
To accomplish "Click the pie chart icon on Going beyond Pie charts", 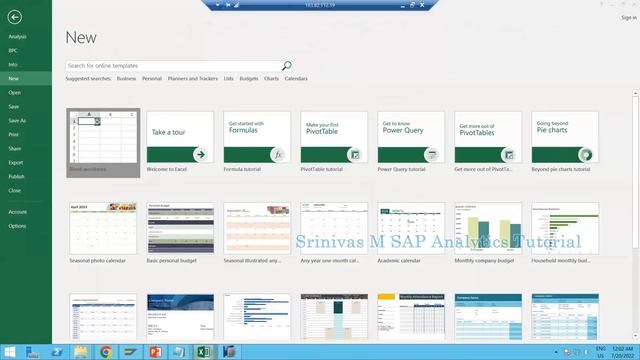I will pos(585,155).
